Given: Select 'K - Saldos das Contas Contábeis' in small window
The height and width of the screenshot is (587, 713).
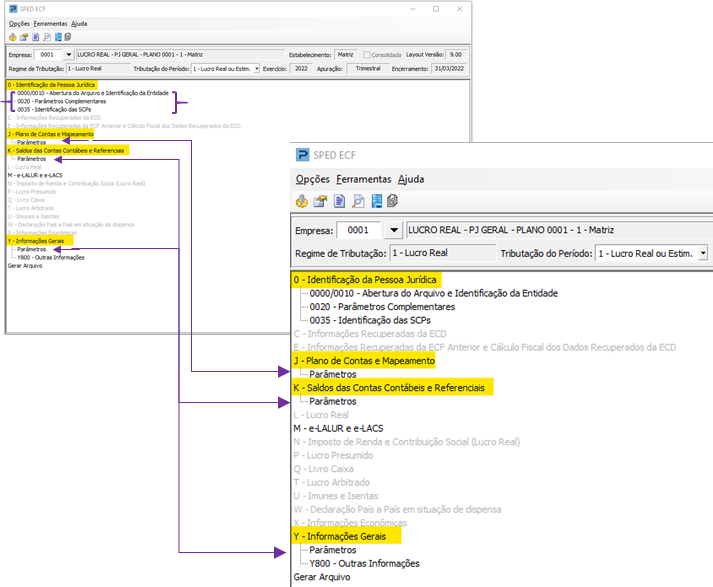Looking at the screenshot, I should point(68,151).
